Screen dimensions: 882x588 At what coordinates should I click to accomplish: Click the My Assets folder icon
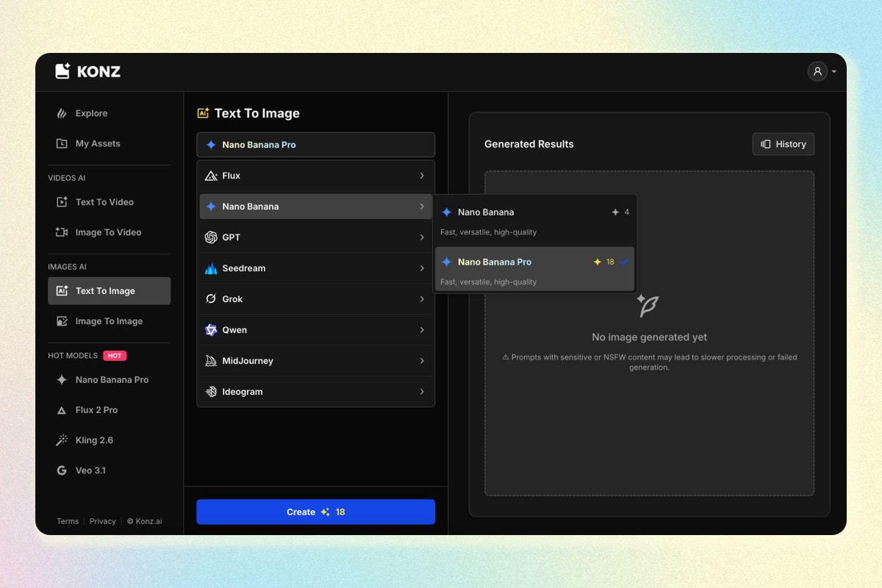[x=62, y=143]
